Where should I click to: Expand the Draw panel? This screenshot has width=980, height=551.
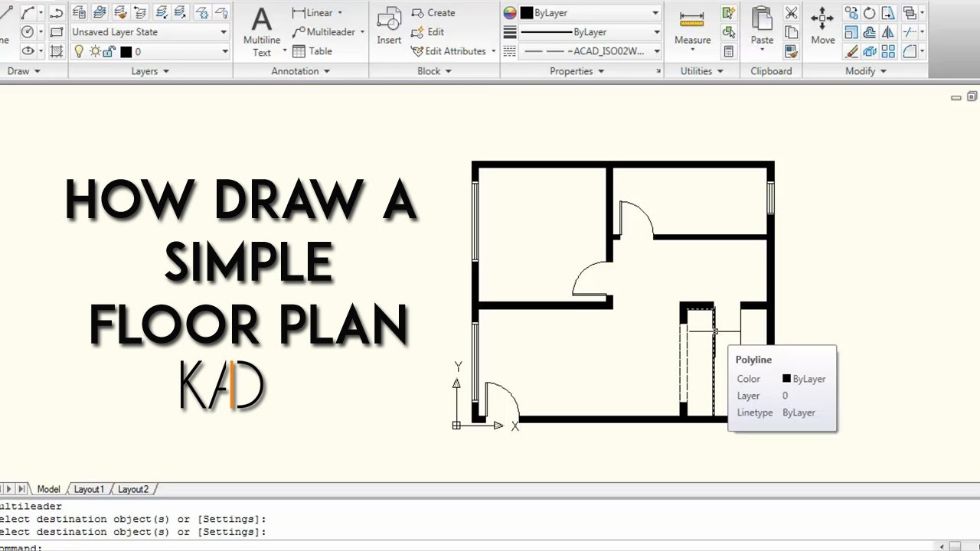[24, 71]
